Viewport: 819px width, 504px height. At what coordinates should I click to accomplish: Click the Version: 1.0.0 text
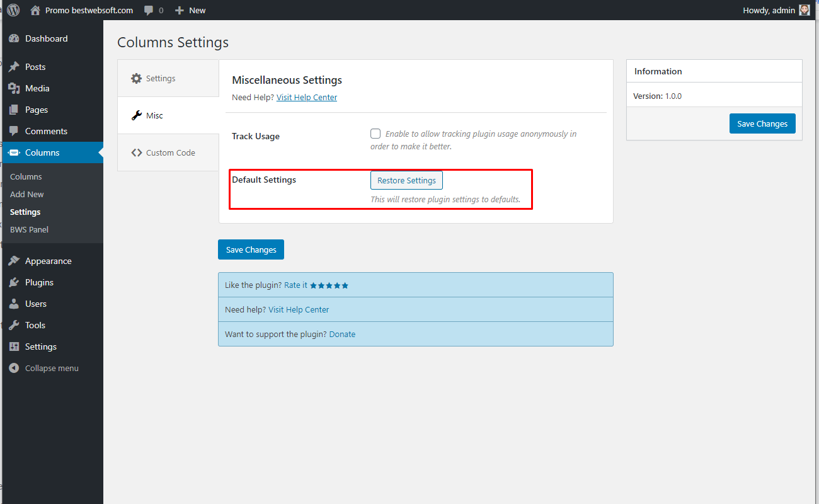pos(658,96)
